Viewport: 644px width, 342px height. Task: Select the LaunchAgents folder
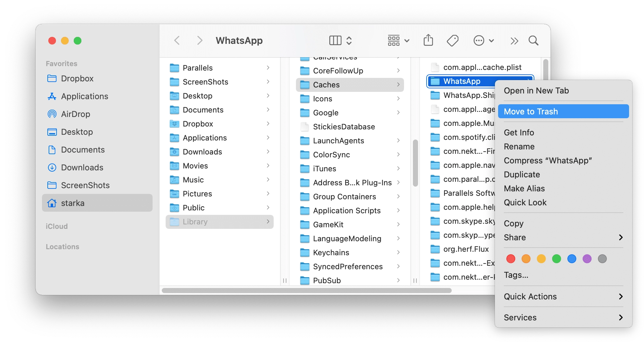click(x=350, y=140)
